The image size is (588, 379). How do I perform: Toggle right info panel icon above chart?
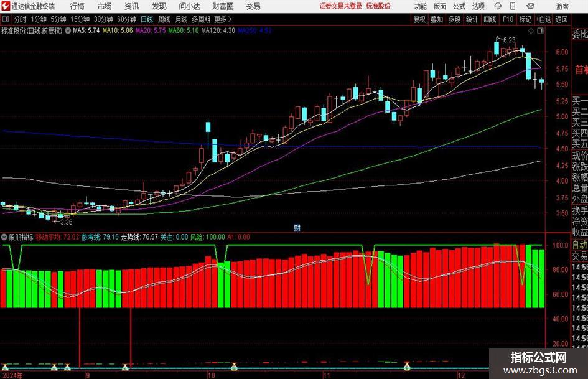point(540,31)
